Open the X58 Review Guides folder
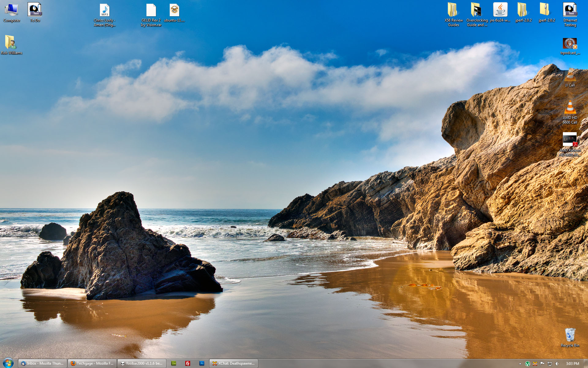588x368 pixels. click(x=453, y=10)
